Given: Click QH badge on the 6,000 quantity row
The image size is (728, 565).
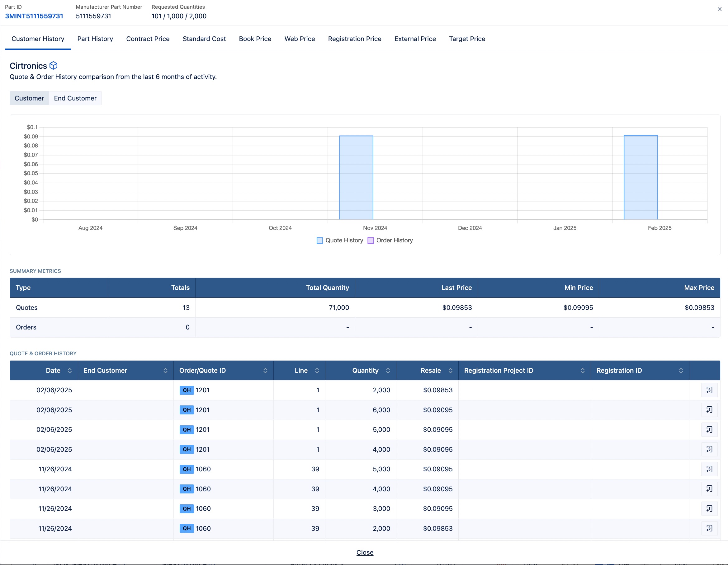Looking at the screenshot, I should pyautogui.click(x=187, y=410).
